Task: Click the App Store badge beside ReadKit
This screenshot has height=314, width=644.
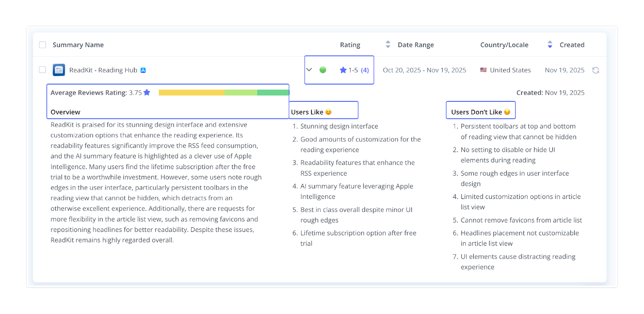Action: [x=143, y=70]
